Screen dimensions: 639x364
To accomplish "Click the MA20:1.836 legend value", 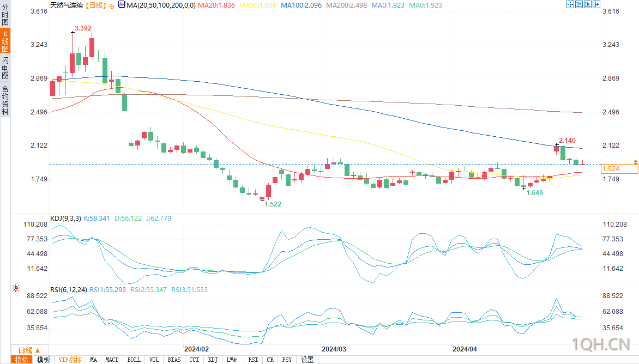I will (x=216, y=5).
